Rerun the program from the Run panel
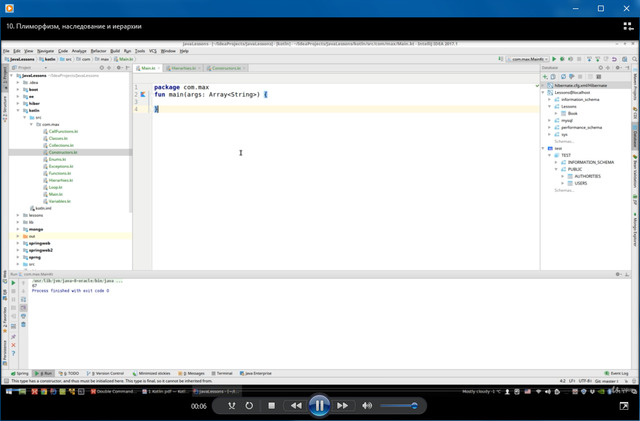This screenshot has height=421, width=640. pos(13,283)
